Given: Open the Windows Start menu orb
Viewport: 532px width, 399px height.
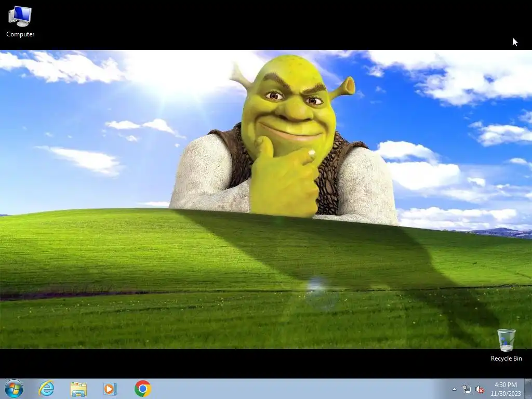Looking at the screenshot, I should pos(14,389).
